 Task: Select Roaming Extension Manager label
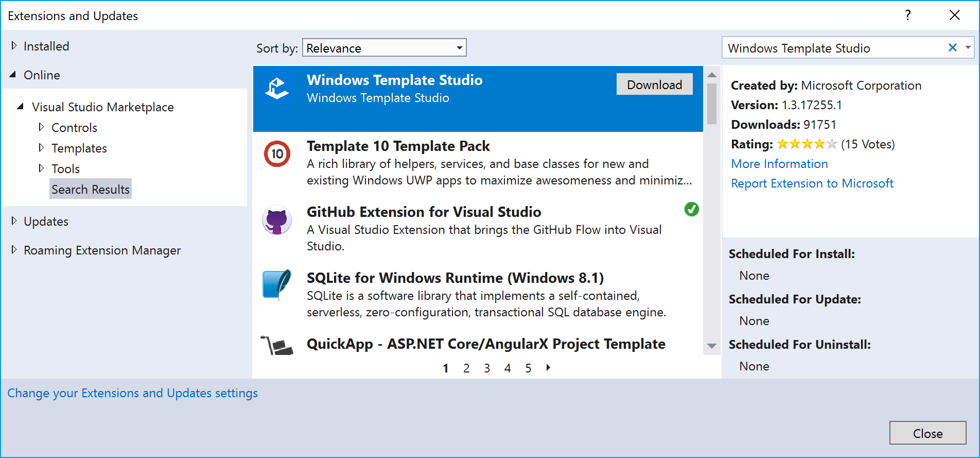pos(102,250)
